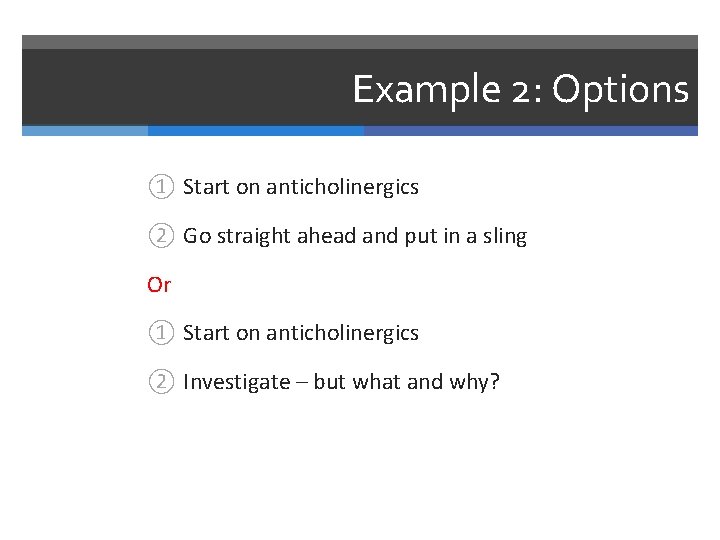
Task: Click the circled 2 bullet beside "Go straight ahead"
Action: pos(162,236)
